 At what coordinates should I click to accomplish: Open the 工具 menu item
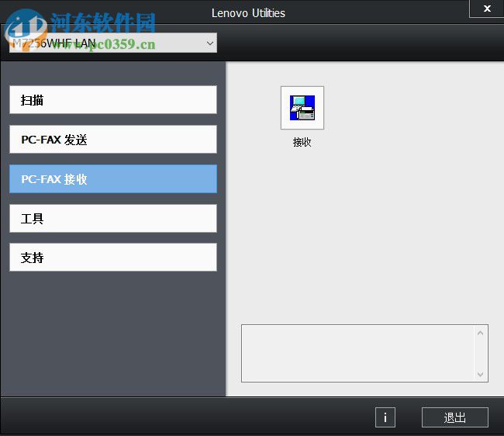coord(113,218)
